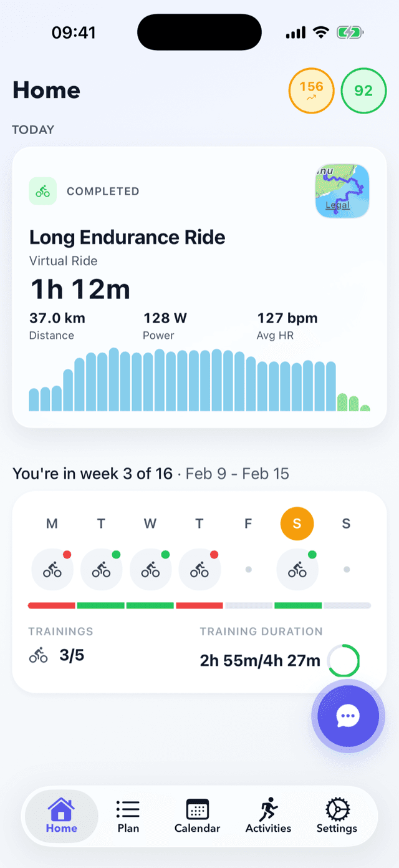Viewport: 399px width, 868px height.
Task: Open Monday's cycling workout icon
Action: coord(52,569)
